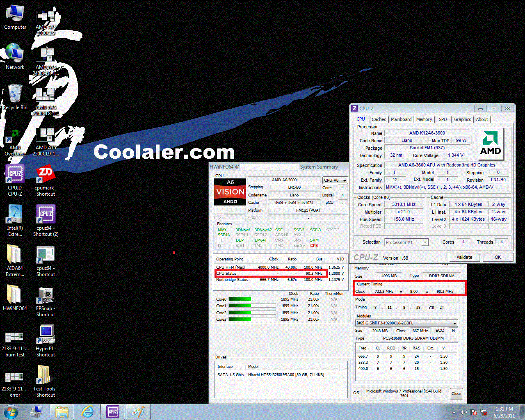Select the AMD A75 2300CL9 icon
The width and height of the screenshot is (525, 420).
(46, 23)
